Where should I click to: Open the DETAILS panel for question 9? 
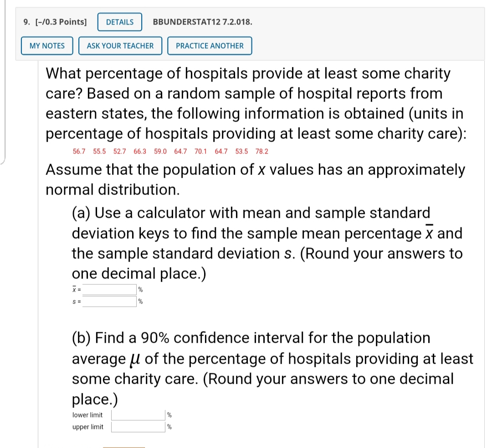[119, 22]
